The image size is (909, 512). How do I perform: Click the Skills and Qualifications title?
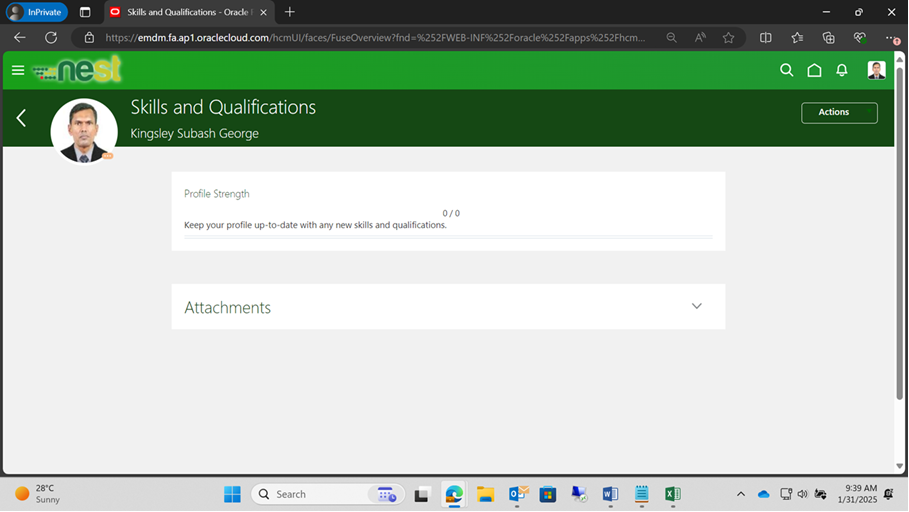[223, 107]
